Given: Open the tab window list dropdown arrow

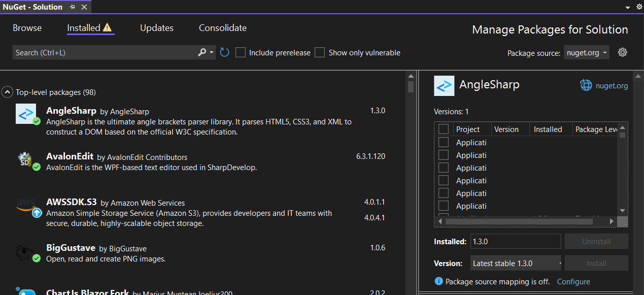Looking at the screenshot, I should coord(628,7).
